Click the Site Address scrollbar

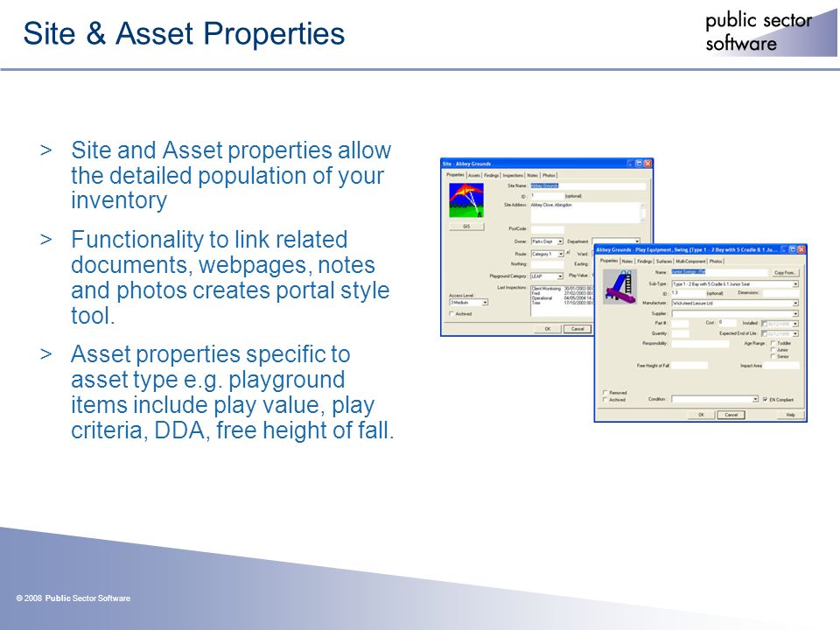coord(643,212)
